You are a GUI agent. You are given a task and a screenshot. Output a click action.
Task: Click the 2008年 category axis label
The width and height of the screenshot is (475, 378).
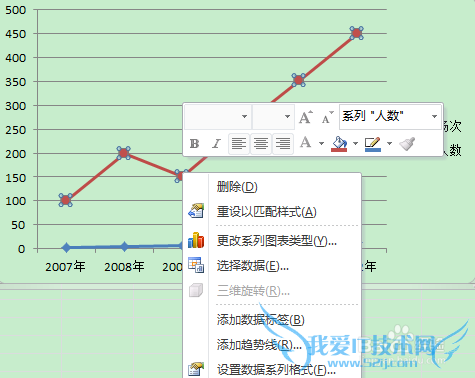click(124, 266)
